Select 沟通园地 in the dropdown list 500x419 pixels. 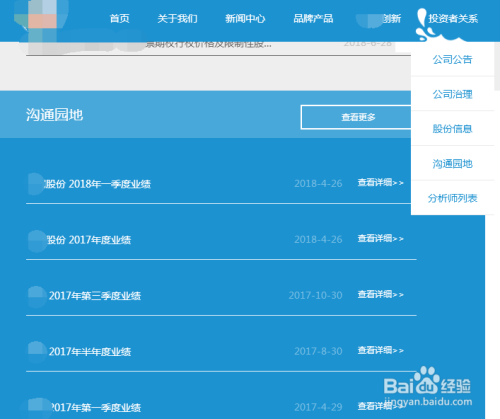(452, 163)
